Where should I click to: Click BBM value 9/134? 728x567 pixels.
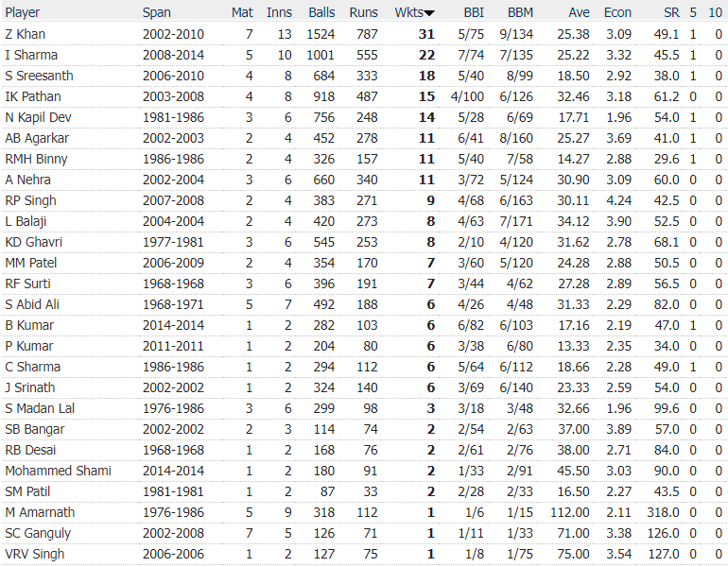coord(516,34)
